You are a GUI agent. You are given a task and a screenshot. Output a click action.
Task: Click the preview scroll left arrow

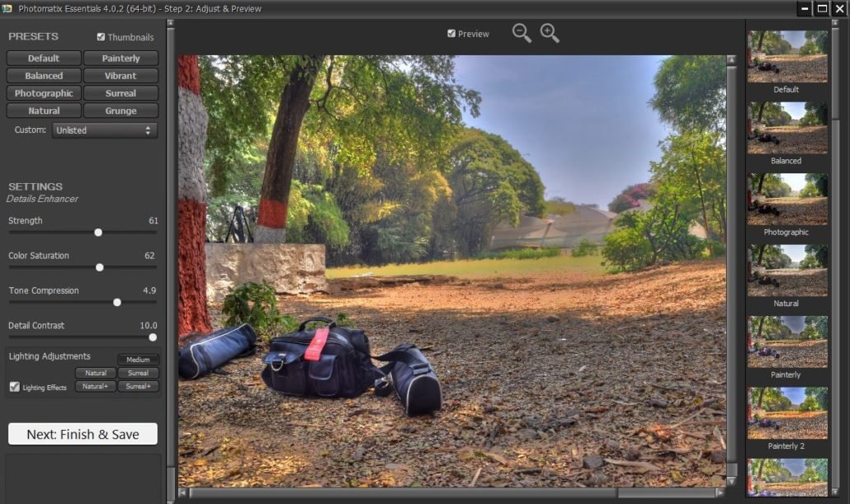tap(183, 492)
